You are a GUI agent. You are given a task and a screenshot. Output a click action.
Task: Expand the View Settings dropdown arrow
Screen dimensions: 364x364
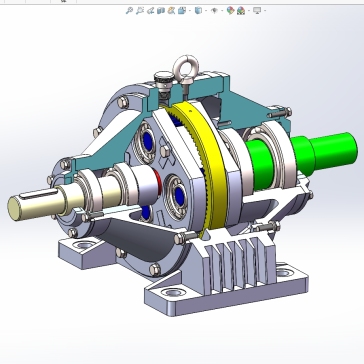click(265, 11)
